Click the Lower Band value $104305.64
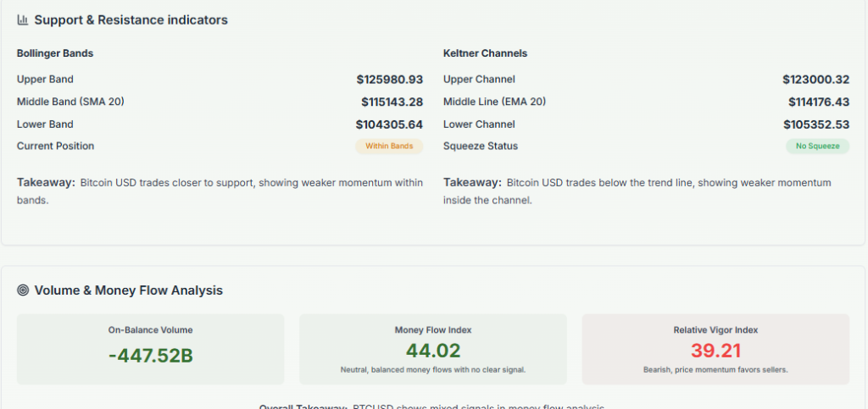This screenshot has height=409, width=868. point(389,124)
